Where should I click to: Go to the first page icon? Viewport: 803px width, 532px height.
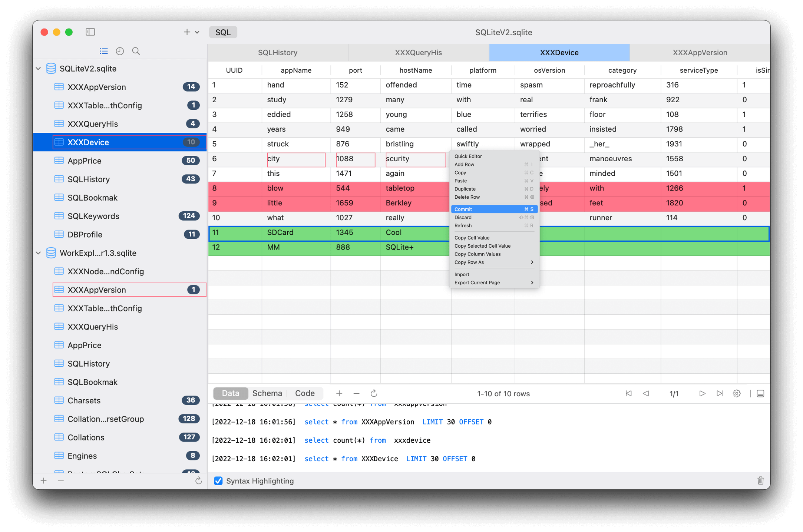point(628,393)
